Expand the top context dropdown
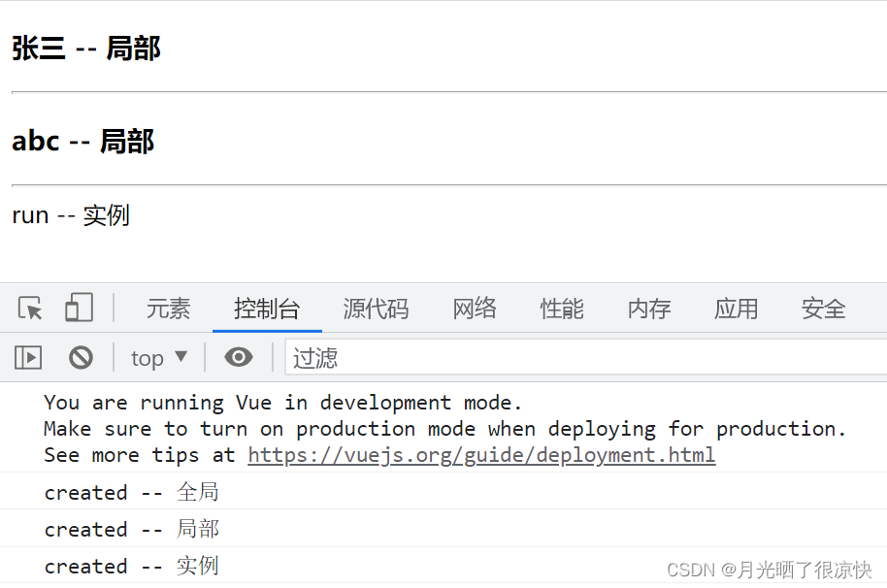 pos(159,358)
